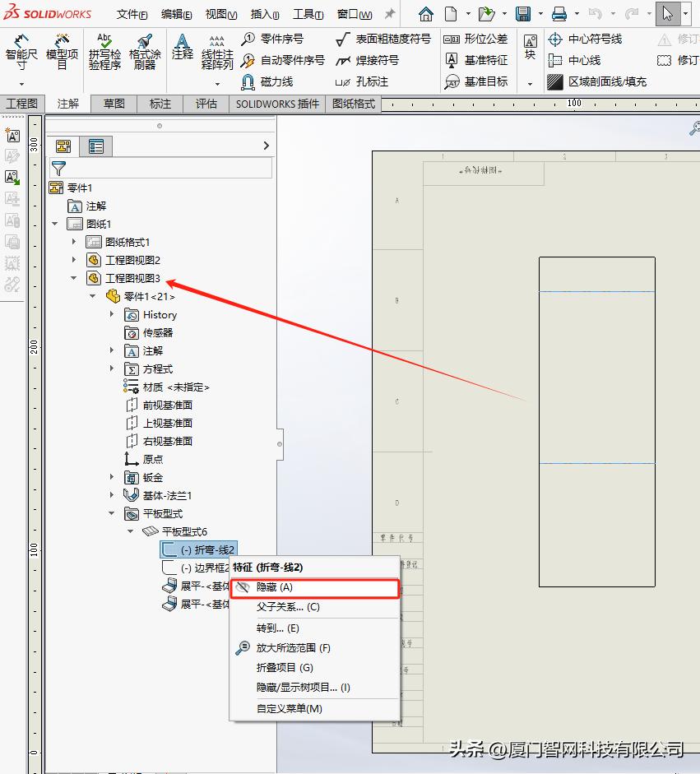Open Linear Note Pattern (线性注释阵列)
The image size is (700, 774).
coord(216,53)
